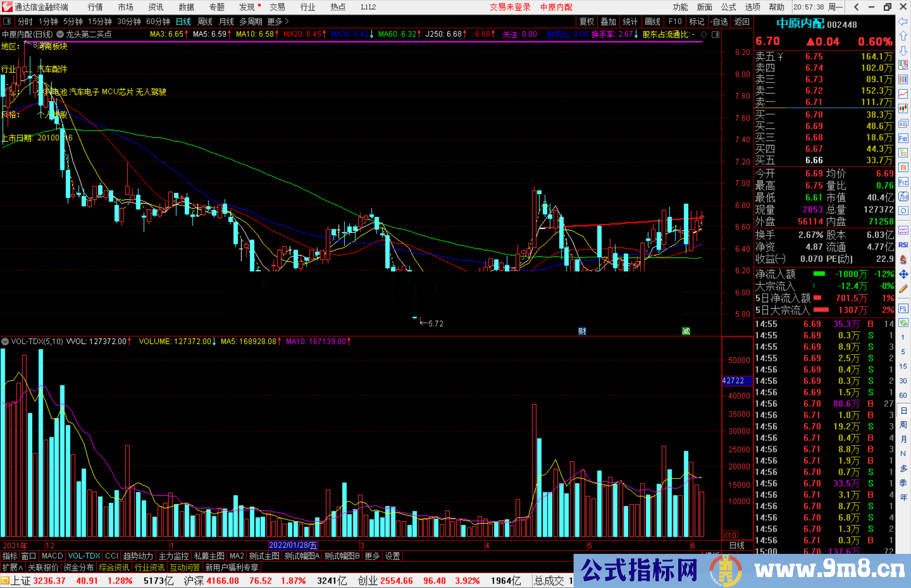Click the RSI indicator sidebar icon

coord(903,245)
